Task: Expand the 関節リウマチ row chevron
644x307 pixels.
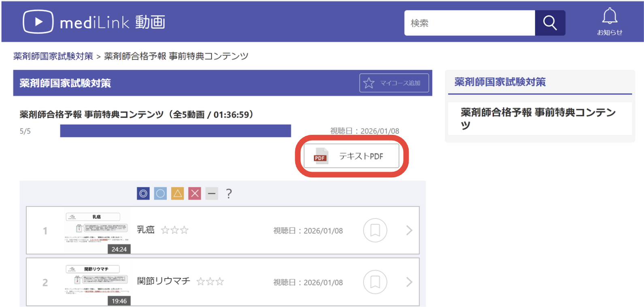Action: point(409,282)
